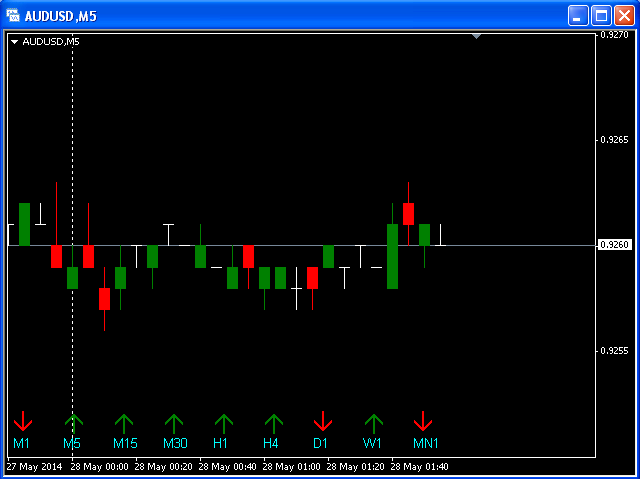This screenshot has height=480, width=640.
Task: Minimize the AUDUSD,M5 chart window
Action: coord(578,16)
